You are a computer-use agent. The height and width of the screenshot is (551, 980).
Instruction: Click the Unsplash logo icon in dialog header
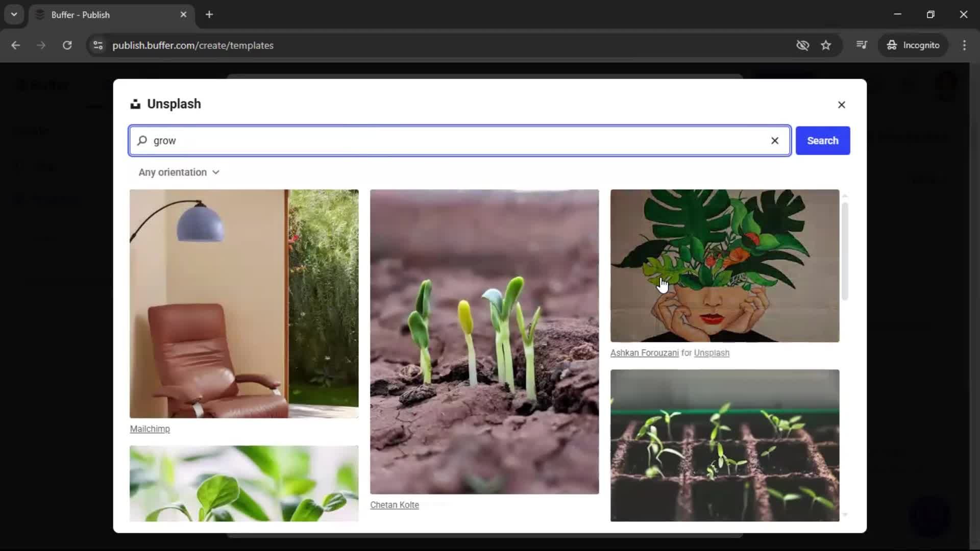(135, 104)
